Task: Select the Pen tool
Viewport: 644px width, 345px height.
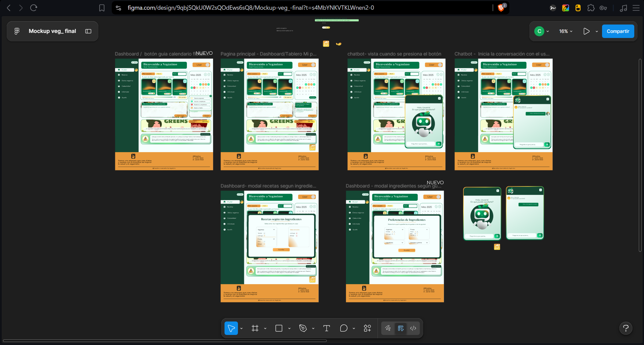Action: point(303,328)
